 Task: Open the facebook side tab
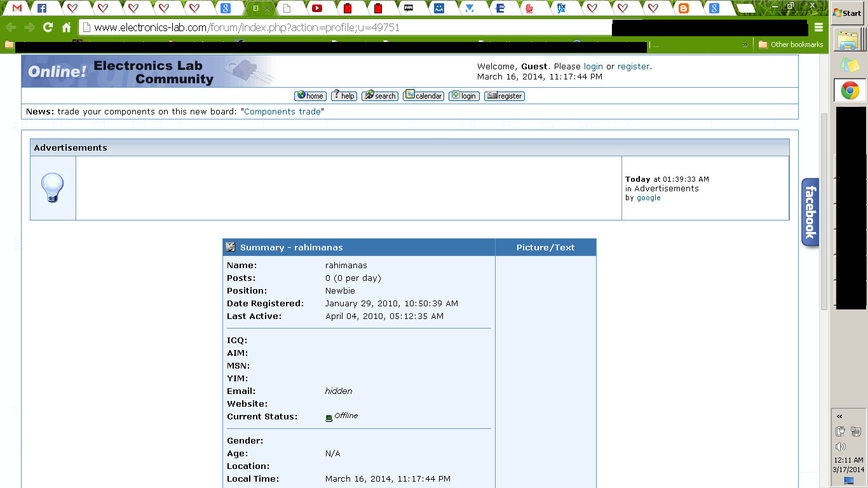(x=810, y=212)
